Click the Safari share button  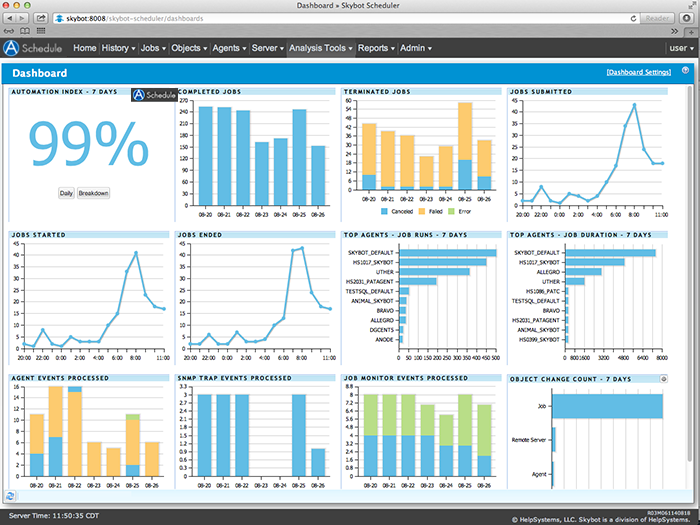tap(41, 18)
